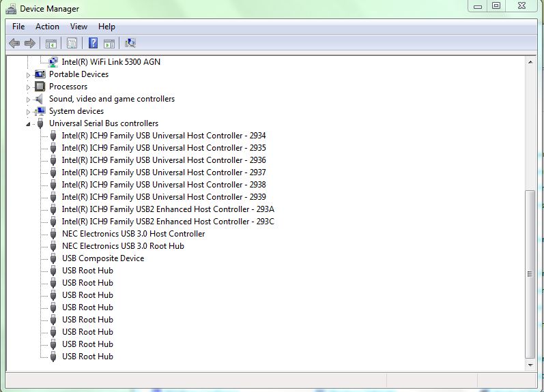Click USB icon beside USB Composite Device
Image resolution: width=544 pixels, height=392 pixels.
pos(53,258)
